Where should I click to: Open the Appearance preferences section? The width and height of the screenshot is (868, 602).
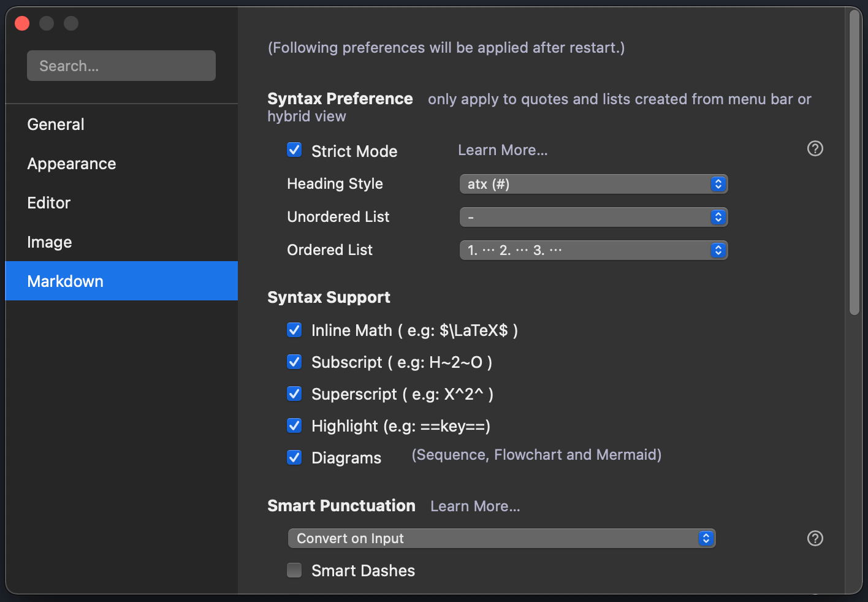[72, 164]
